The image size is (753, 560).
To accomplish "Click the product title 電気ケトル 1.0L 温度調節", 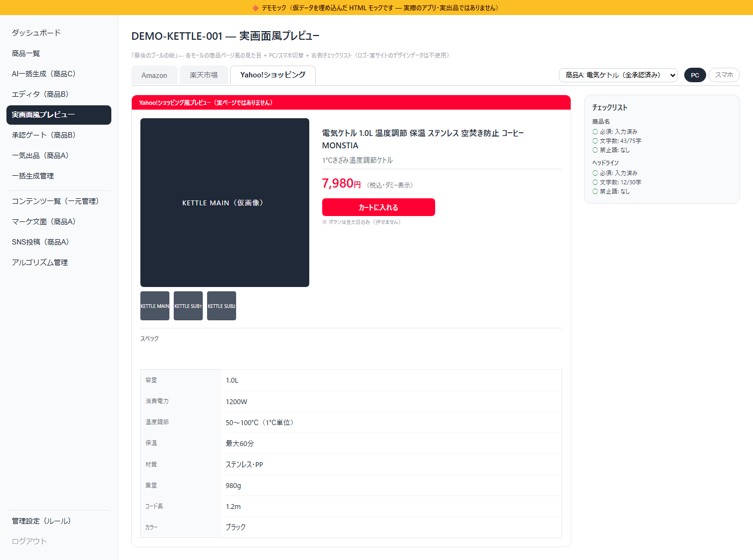I will click(423, 139).
